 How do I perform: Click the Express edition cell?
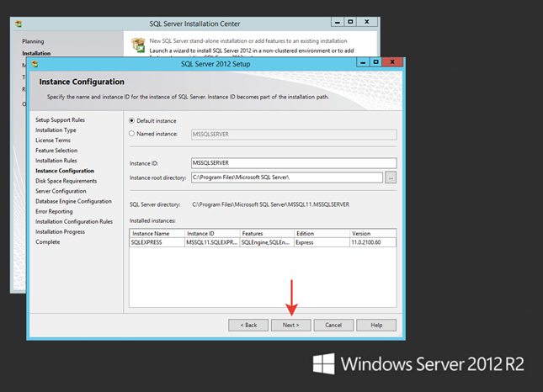click(x=322, y=242)
